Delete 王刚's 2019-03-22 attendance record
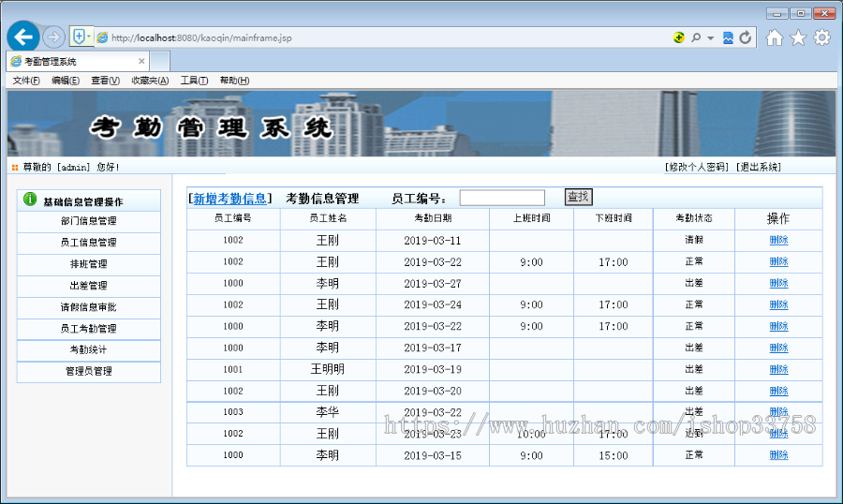Viewport: 843px width, 504px height. coord(778,261)
